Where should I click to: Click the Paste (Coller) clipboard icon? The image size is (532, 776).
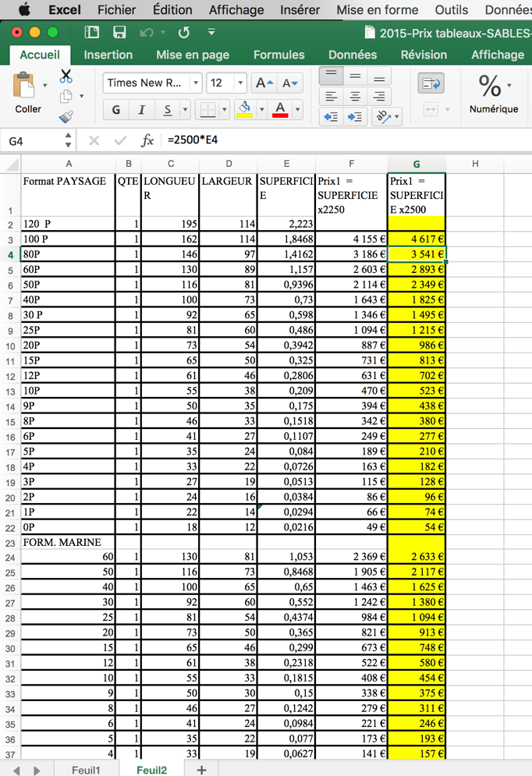tap(23, 85)
